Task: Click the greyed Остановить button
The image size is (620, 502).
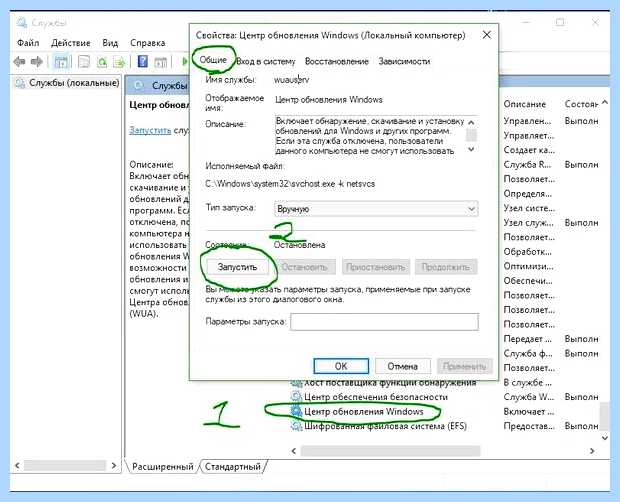Action: point(304,267)
